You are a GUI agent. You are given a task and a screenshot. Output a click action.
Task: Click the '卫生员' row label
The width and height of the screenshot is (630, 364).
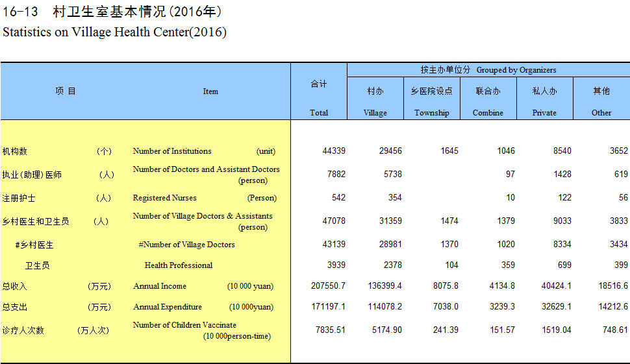pyautogui.click(x=38, y=265)
